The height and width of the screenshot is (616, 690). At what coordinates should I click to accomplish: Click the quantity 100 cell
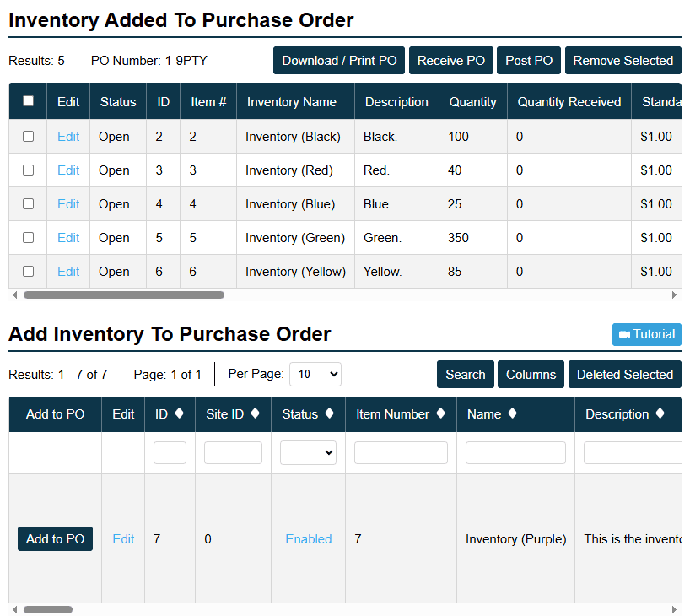click(473, 137)
